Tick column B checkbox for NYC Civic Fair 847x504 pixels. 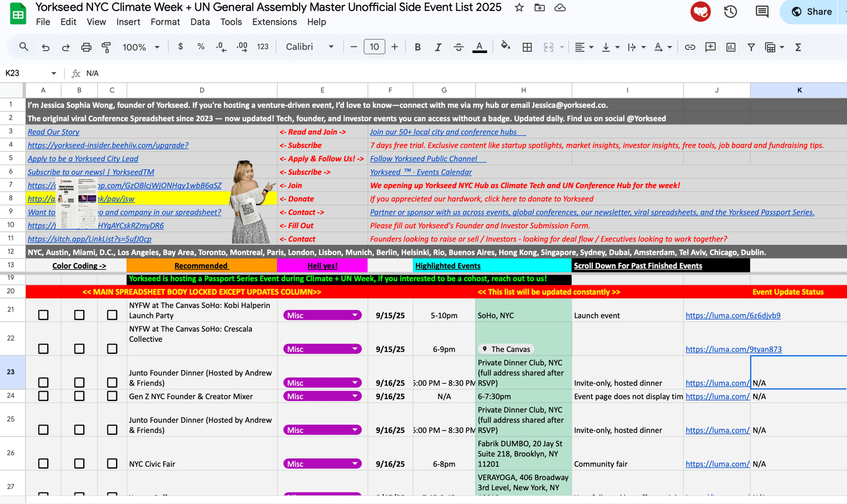click(79, 463)
